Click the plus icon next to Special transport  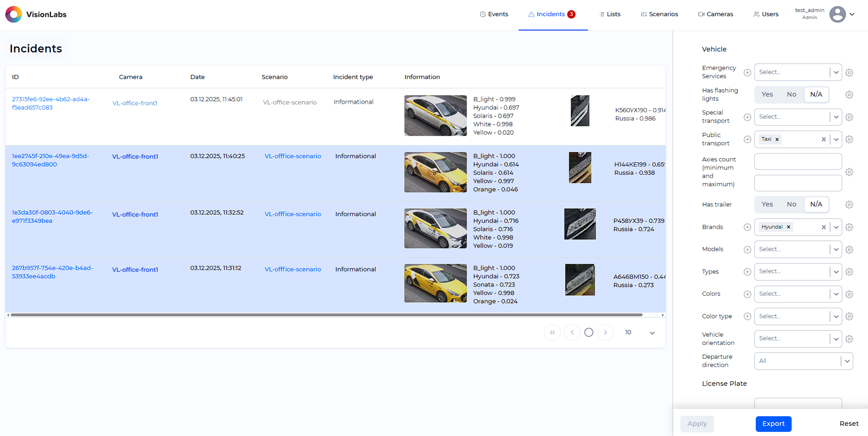(747, 117)
